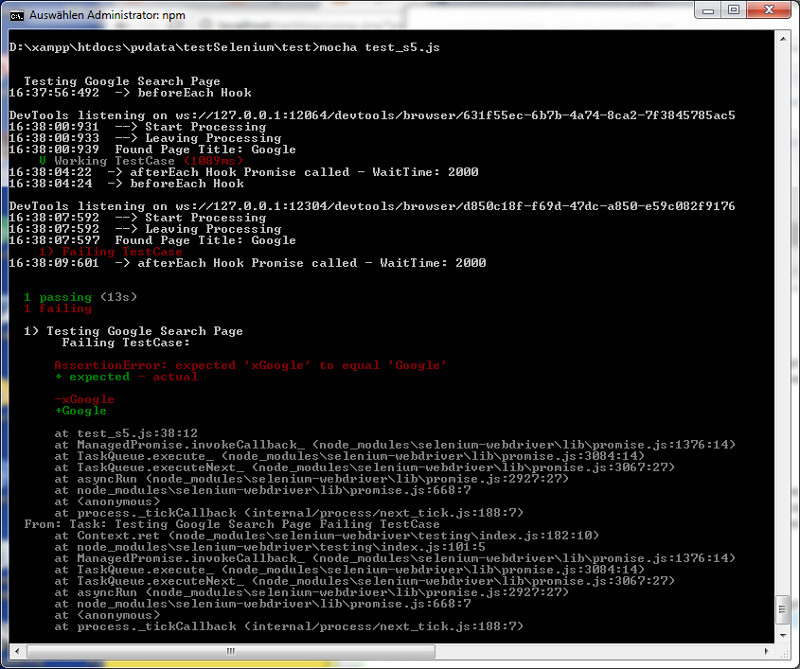Click vertical scrollbar down arrow
This screenshot has width=800, height=669.
[783, 635]
